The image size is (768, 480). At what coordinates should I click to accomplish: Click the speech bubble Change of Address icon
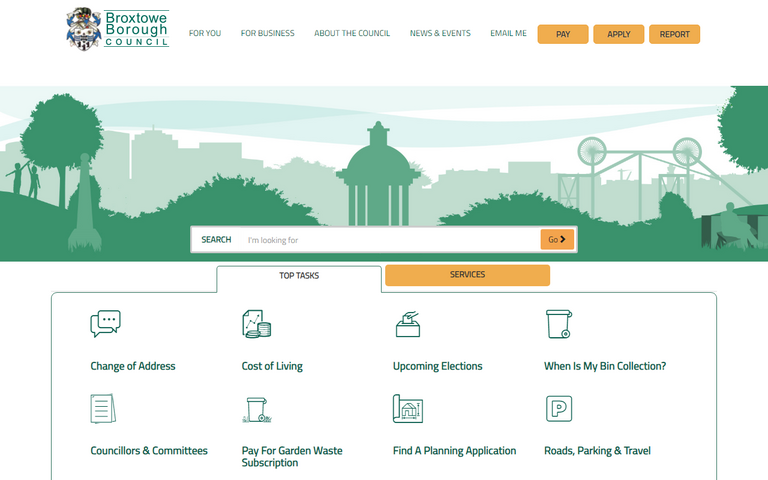[x=105, y=324]
